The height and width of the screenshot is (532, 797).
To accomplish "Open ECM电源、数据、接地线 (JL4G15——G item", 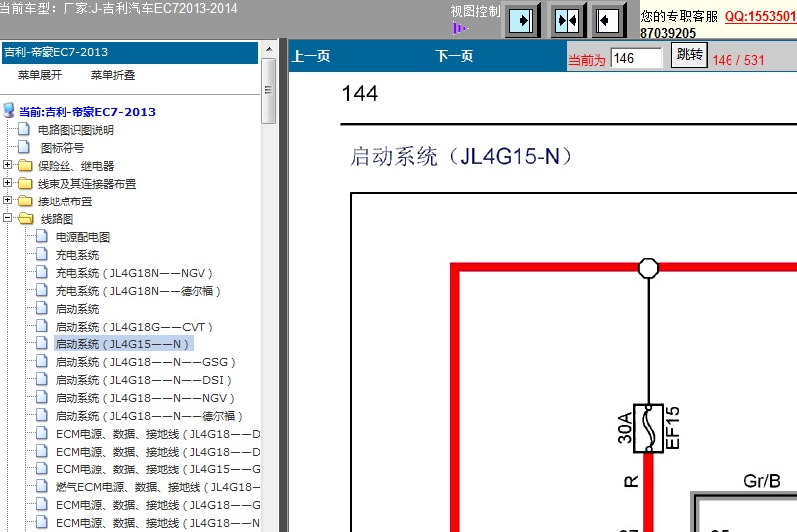I will [158, 469].
